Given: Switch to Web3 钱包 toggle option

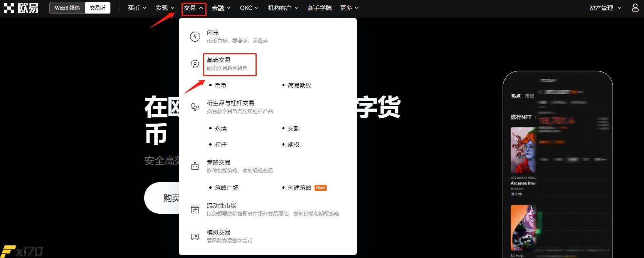Looking at the screenshot, I should pyautogui.click(x=67, y=8).
